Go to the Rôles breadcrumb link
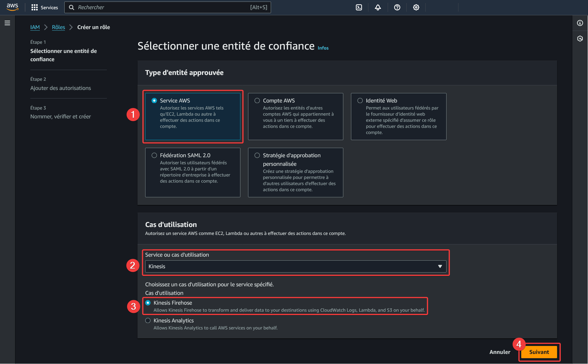Image resolution: width=588 pixels, height=364 pixels. click(58, 27)
